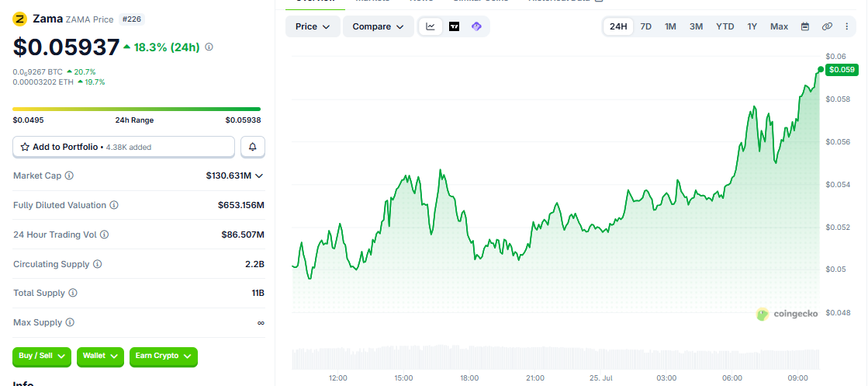Click the $86.507M trading volume value
This screenshot has width=868, height=386.
243,235
